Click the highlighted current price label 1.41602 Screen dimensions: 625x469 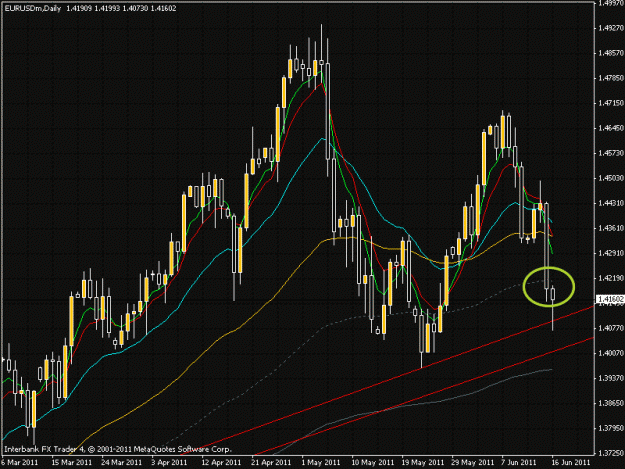[x=610, y=299]
